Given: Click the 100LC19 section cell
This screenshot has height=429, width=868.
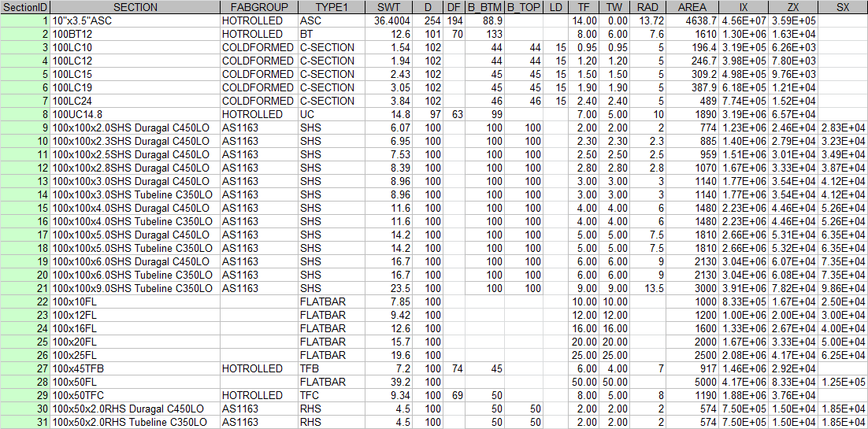Looking at the screenshot, I should tap(135, 87).
